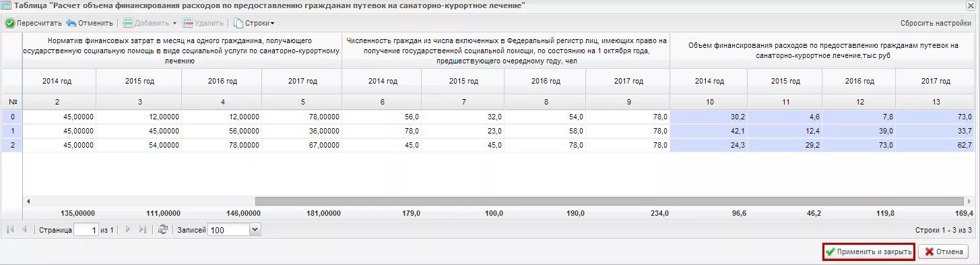Click the Удалить delete button
The height and width of the screenshot is (265, 980).
coord(203,23)
